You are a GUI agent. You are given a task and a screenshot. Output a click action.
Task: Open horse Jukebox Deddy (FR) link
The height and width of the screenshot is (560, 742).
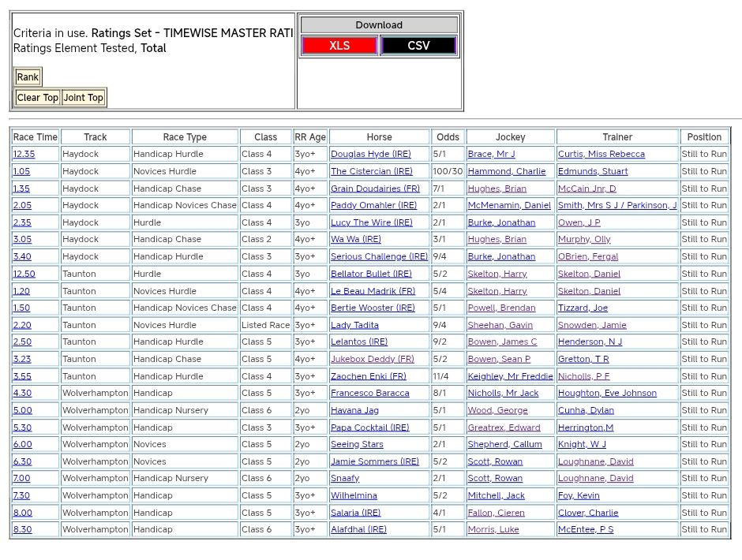click(x=372, y=360)
